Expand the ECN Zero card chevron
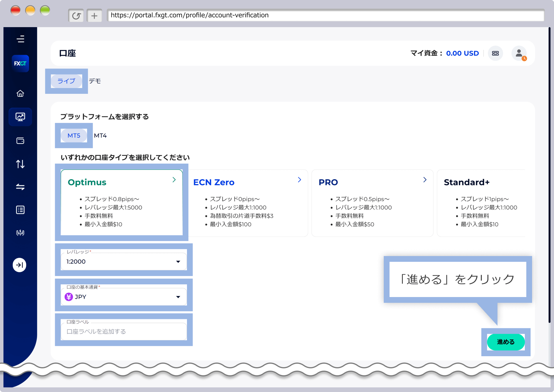This screenshot has height=392, width=554. pos(299,180)
